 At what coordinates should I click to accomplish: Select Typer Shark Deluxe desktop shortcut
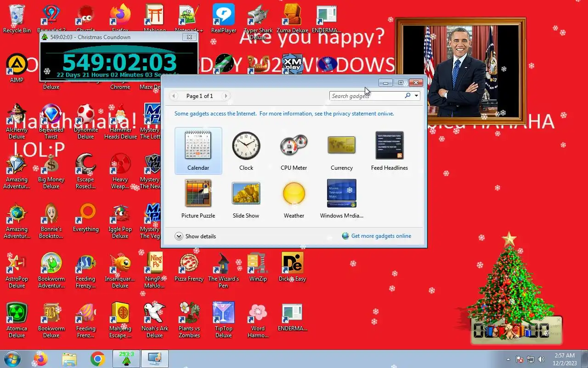pos(258,22)
